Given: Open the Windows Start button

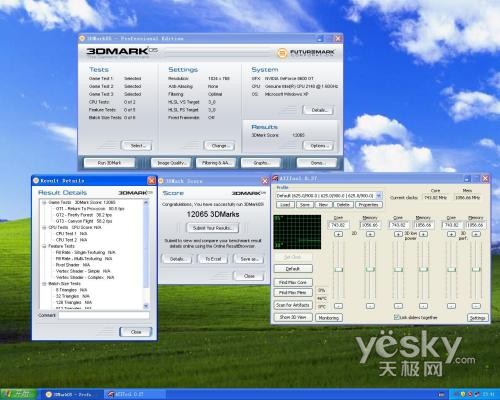Looking at the screenshot, I should pos(18,395).
